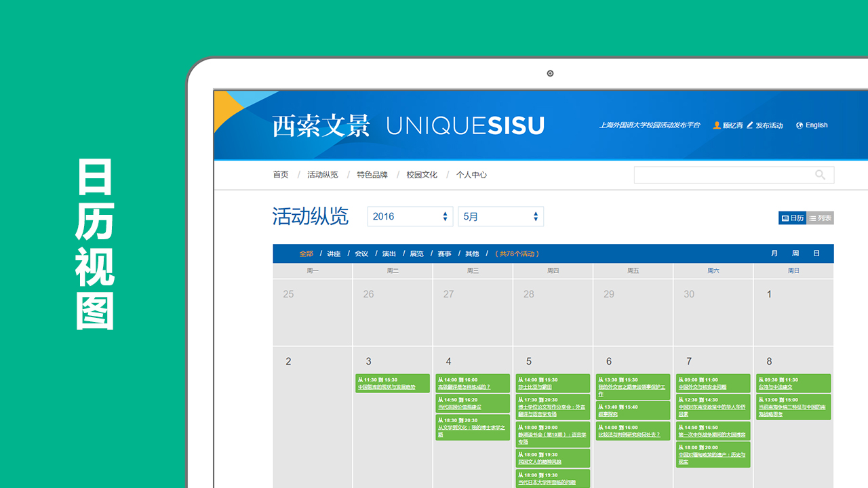This screenshot has height=488, width=868.
Task: Open the 09:30 to 11:30 event on day 8
Action: (793, 384)
